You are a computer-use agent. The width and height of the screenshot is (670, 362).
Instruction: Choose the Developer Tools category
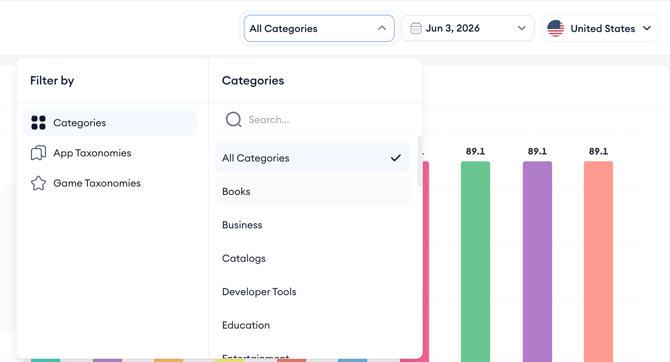pyautogui.click(x=313, y=291)
